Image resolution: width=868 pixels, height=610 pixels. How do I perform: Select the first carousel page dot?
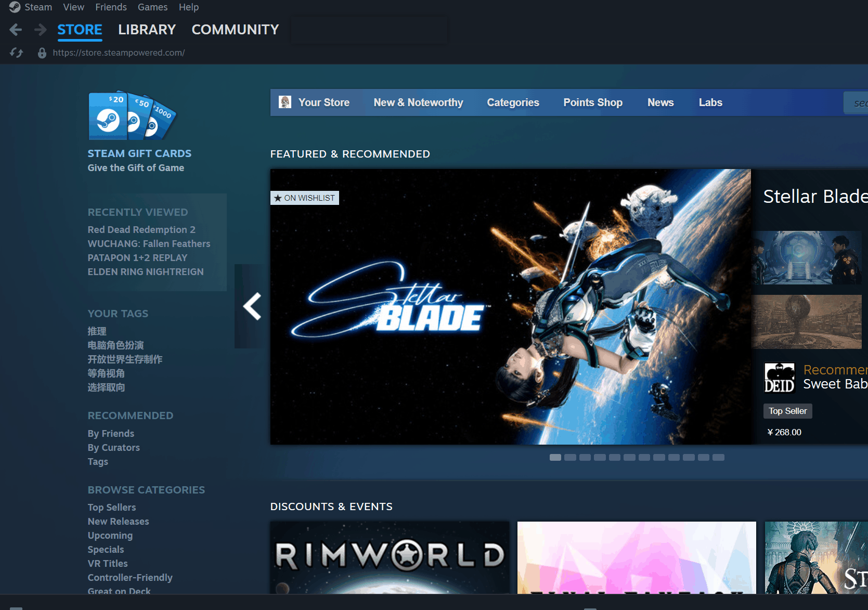click(x=555, y=458)
